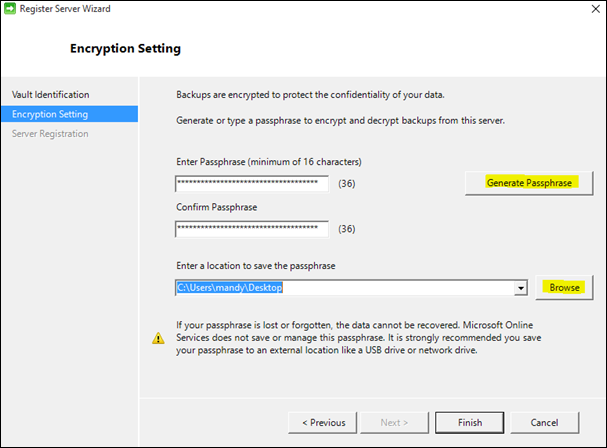Click the Register Server Wizard title bar icon
The image size is (607, 448).
pyautogui.click(x=11, y=9)
